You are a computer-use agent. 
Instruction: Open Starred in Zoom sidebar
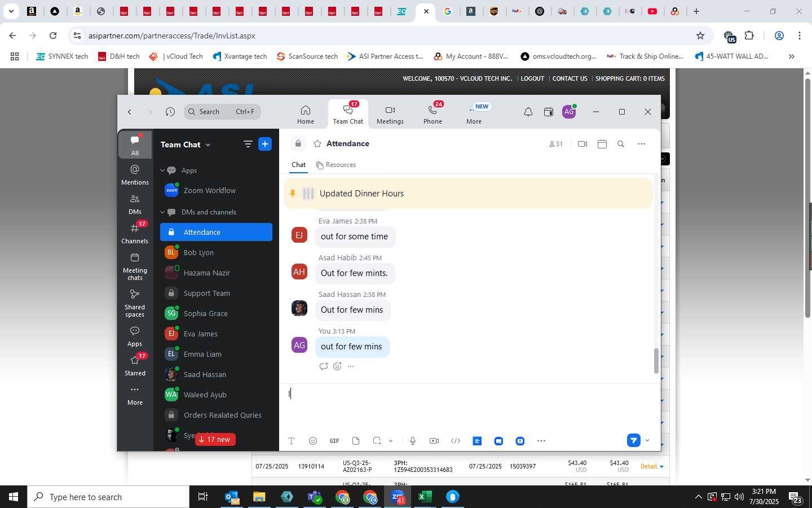click(x=135, y=365)
